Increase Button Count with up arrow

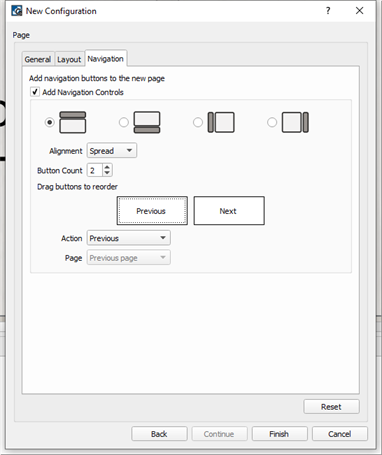point(107,167)
